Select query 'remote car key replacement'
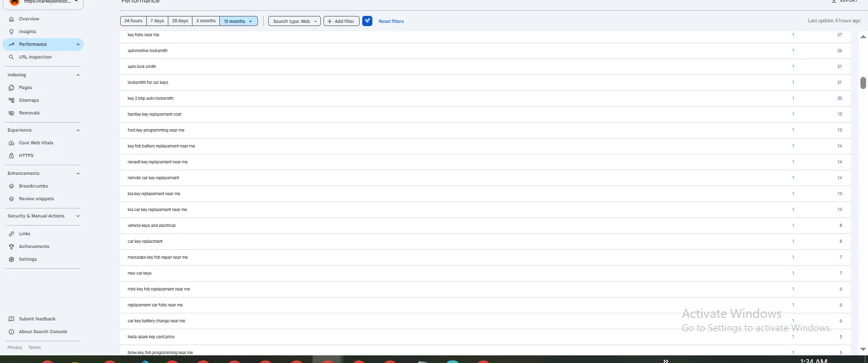The height and width of the screenshot is (363, 868). pyautogui.click(x=153, y=178)
